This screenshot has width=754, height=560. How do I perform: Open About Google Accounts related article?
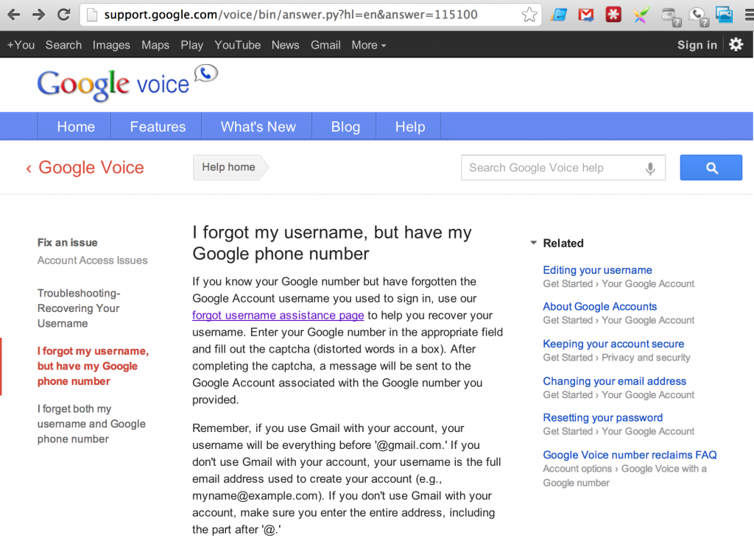[599, 307]
